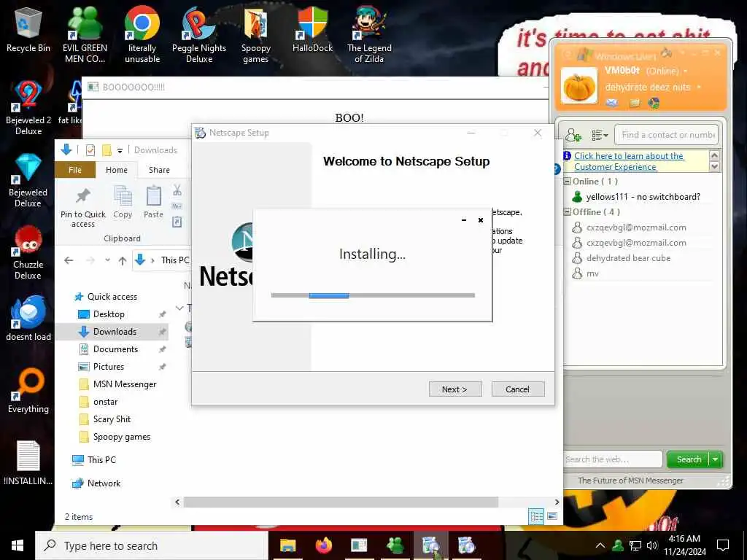The height and width of the screenshot is (560, 747).
Task: Click the Customer Experience link in Messenger
Action: coord(629,161)
